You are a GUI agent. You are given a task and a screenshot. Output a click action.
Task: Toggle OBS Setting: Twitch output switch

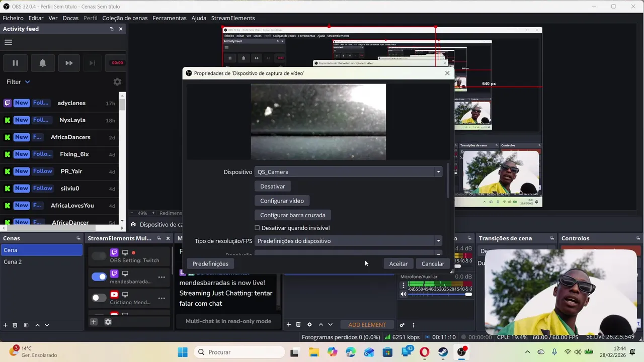pos(99,256)
